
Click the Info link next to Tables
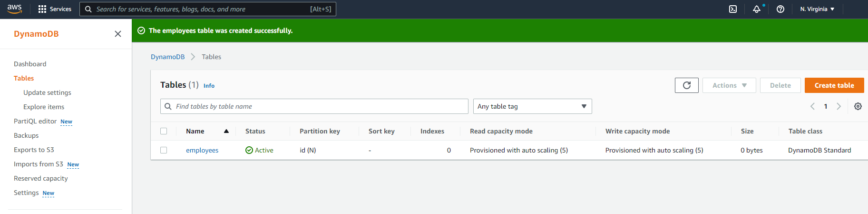(209, 86)
